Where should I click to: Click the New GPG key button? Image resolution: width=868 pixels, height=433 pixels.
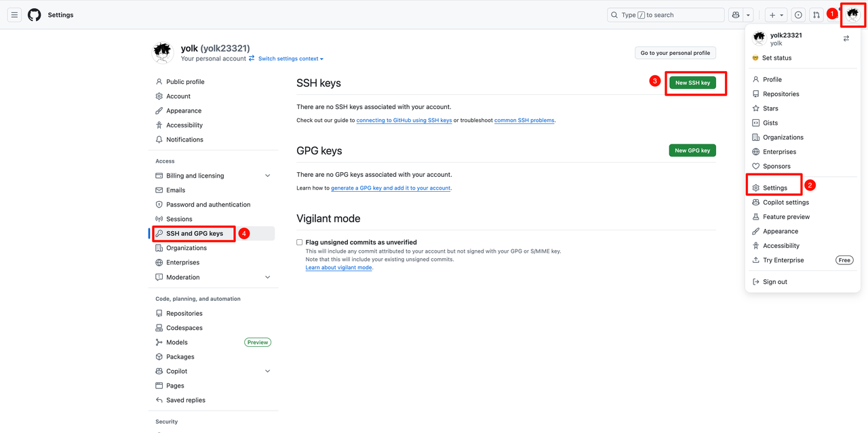[692, 150]
